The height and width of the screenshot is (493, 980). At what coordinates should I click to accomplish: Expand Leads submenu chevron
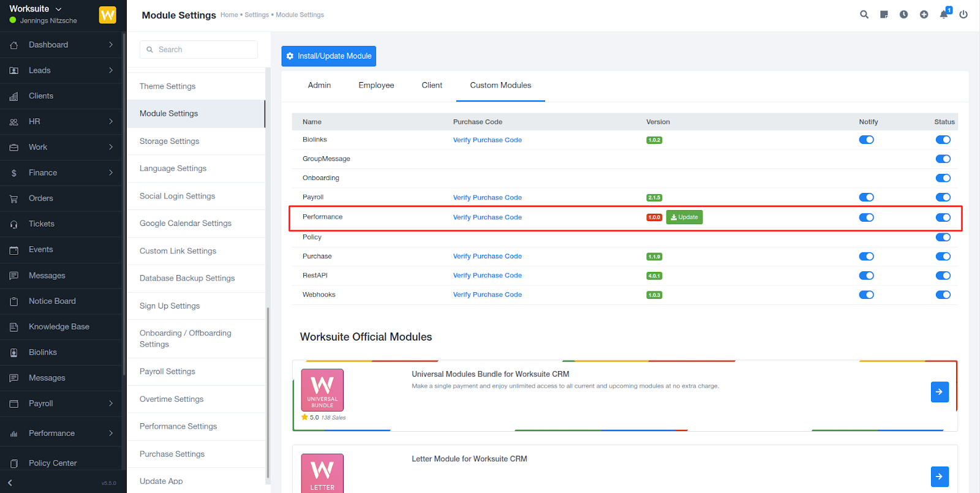(x=111, y=70)
